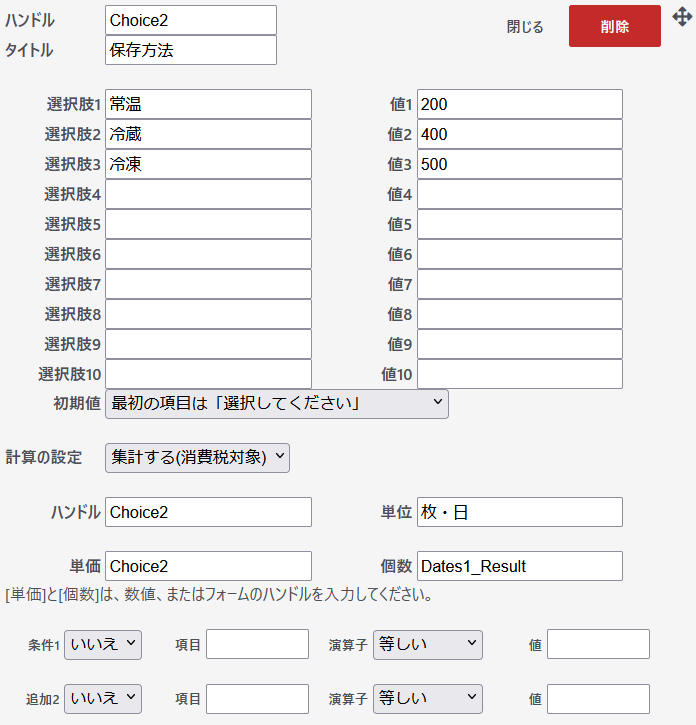
Task: Click the move handle icon beside 削除
Action: 682,17
